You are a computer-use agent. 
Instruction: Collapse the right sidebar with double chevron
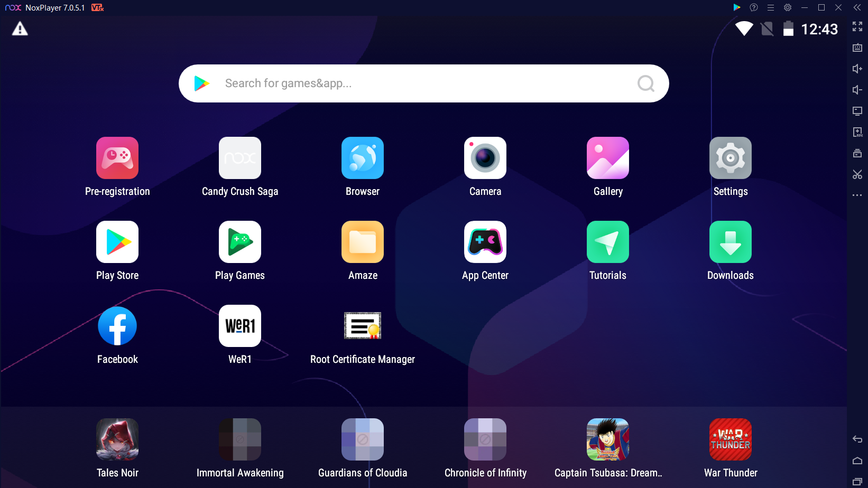[857, 7]
